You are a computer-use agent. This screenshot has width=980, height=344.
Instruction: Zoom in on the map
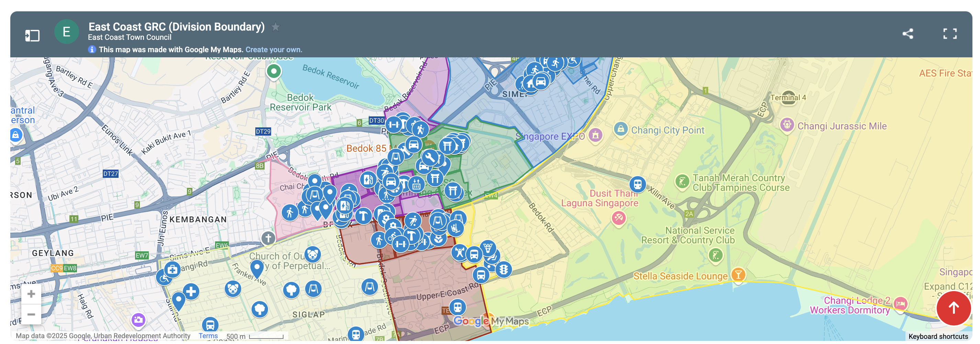(31, 294)
